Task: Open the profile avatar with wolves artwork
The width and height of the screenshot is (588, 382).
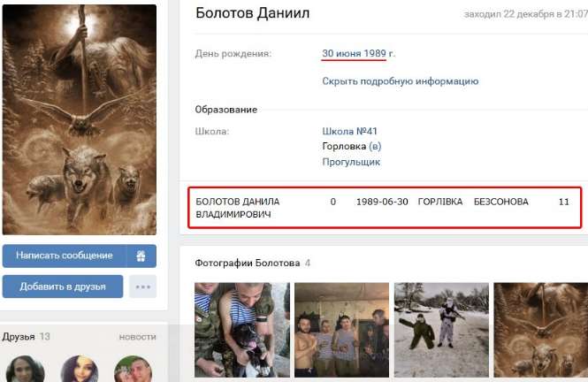Action: coord(80,119)
